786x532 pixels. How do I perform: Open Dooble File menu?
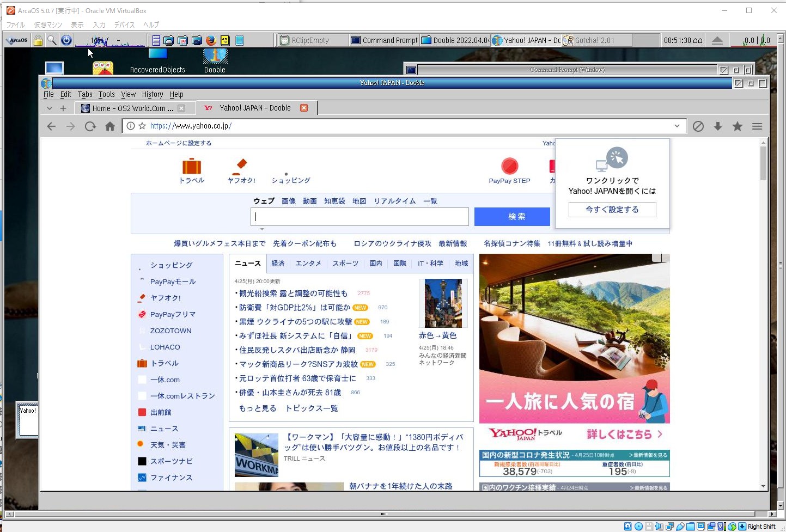click(x=48, y=94)
